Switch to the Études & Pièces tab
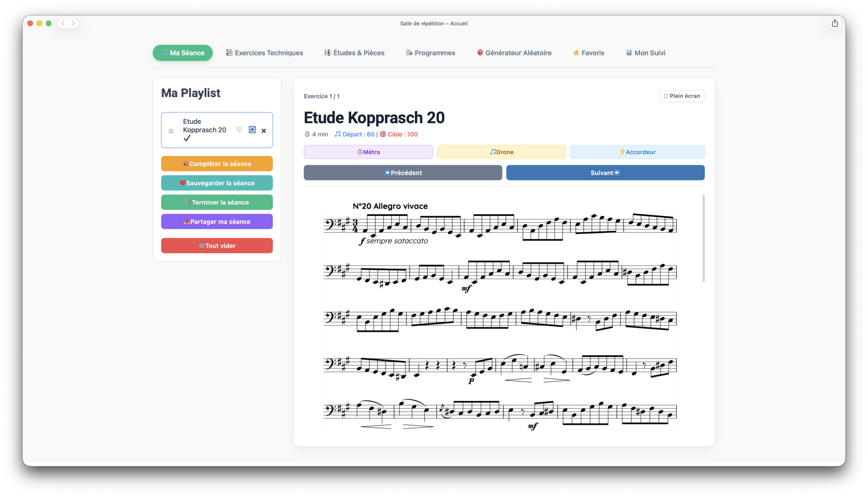 pyautogui.click(x=354, y=53)
